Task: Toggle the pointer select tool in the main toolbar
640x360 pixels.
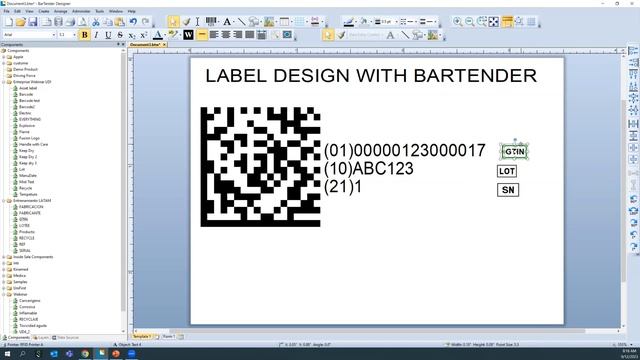Action: [x=173, y=22]
